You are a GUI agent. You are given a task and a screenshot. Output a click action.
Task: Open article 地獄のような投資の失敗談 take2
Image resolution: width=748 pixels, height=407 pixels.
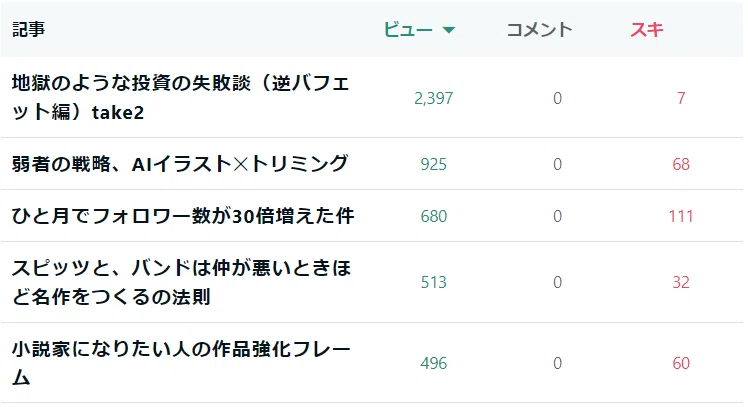point(181,97)
